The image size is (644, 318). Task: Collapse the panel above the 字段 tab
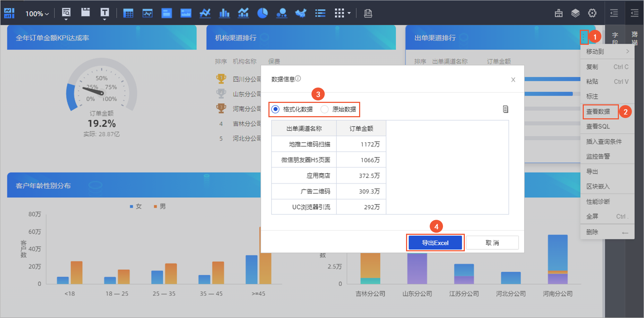click(x=614, y=13)
